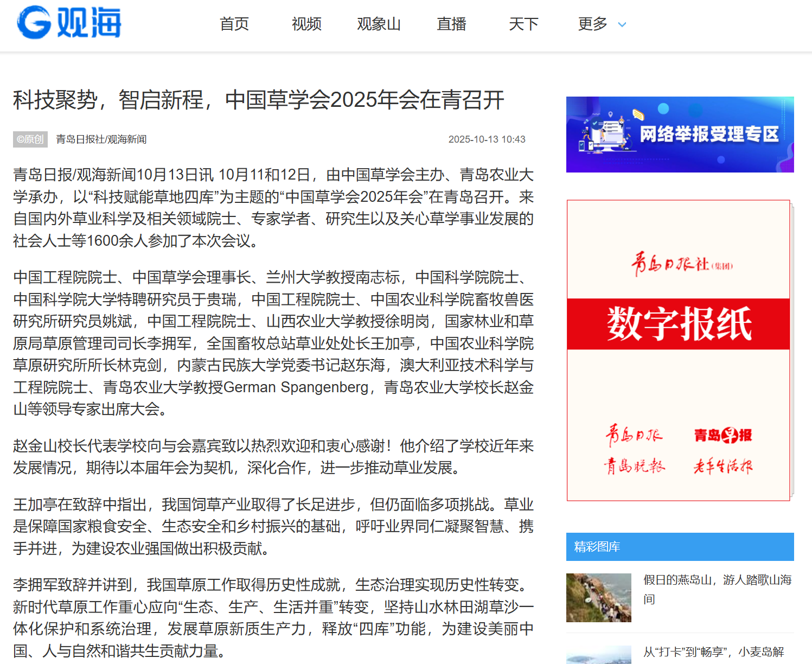This screenshot has height=664, width=812.
Task: Go to the 观象山 menu item
Action: coord(379,24)
